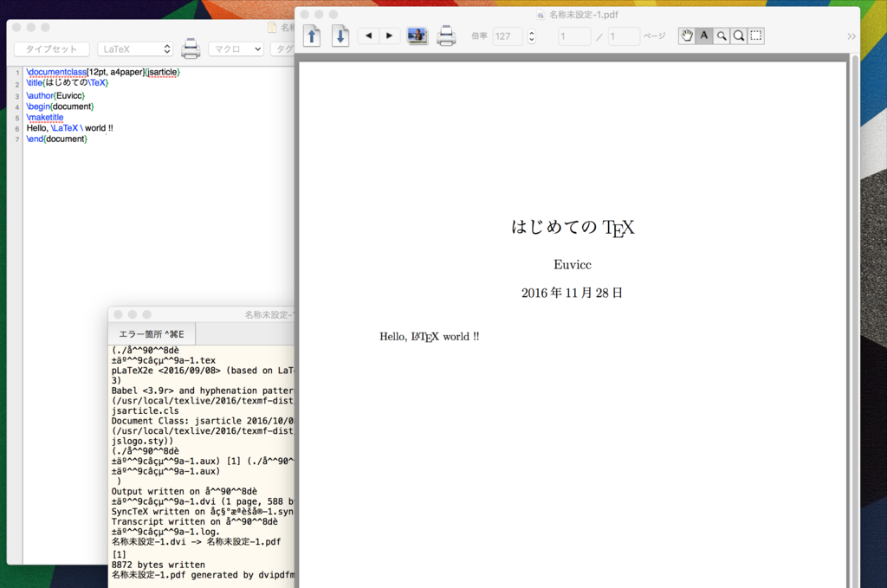Click the PDF title はじめての TeX
This screenshot has width=887, height=588.
[573, 227]
